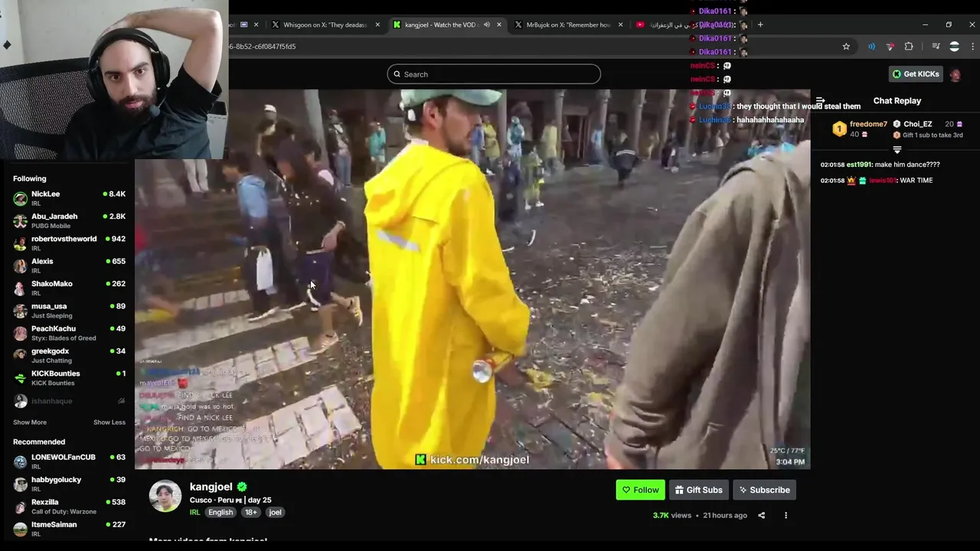The height and width of the screenshot is (551, 980).
Task: Click the collapse chat arrow icon
Action: pos(820,100)
